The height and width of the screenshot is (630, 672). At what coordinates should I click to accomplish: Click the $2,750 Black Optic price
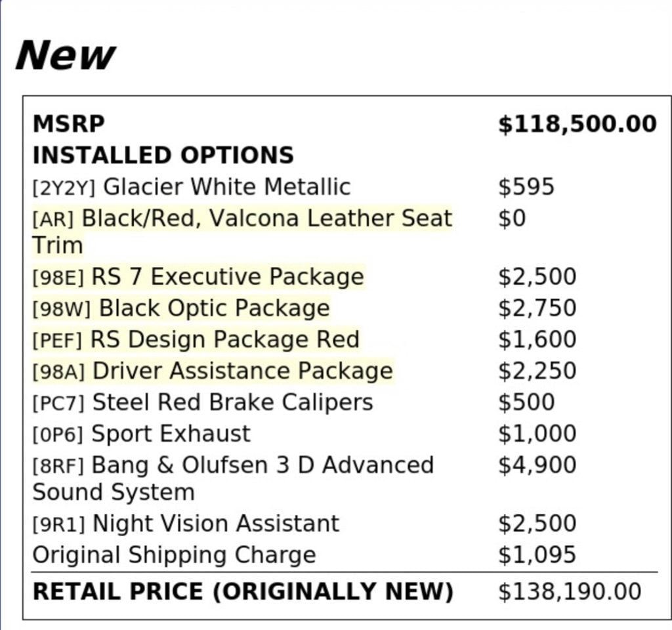537,308
